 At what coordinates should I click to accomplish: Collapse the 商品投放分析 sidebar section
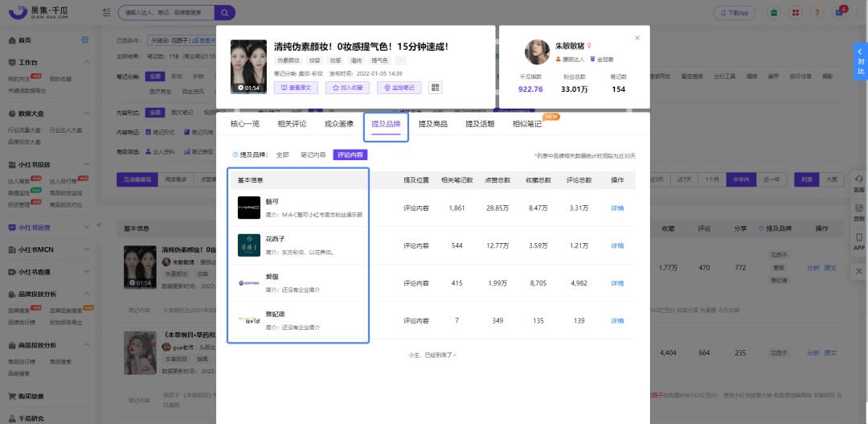click(x=87, y=344)
